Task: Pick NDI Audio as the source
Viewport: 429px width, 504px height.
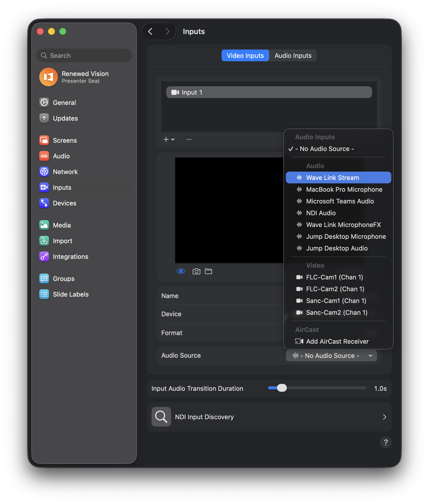Action: [338, 213]
